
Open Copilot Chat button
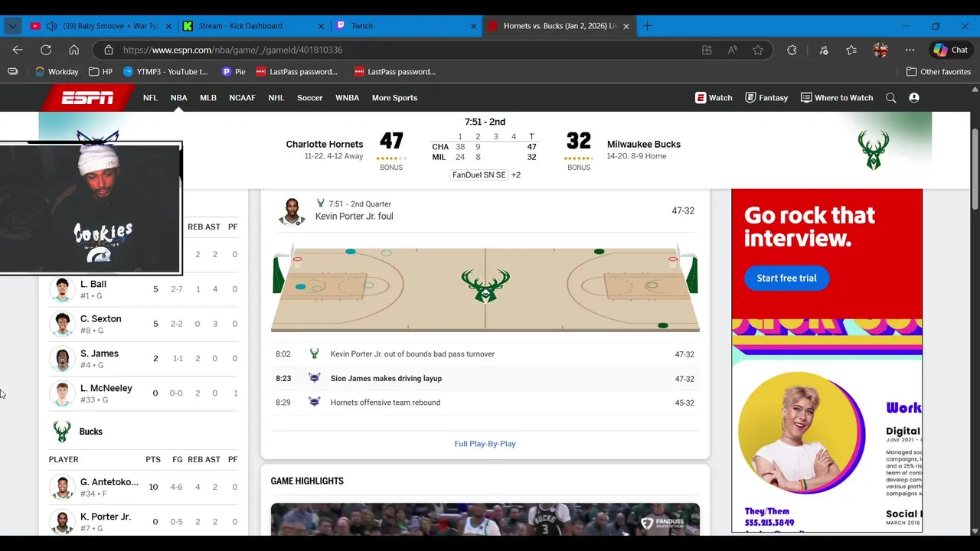[x=951, y=50]
